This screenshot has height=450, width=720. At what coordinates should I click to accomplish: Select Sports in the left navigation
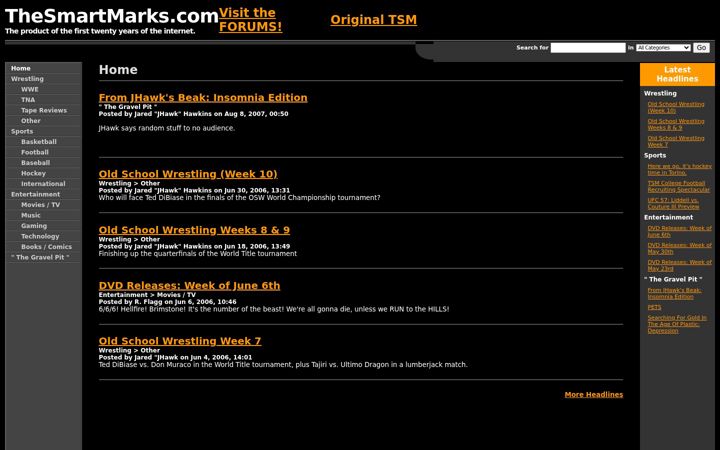(22, 131)
